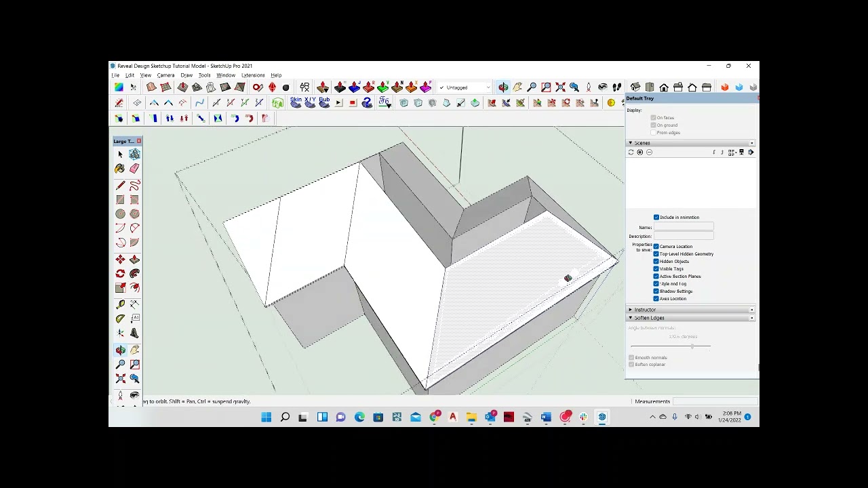Toggle Hidden Objects checkbox
Image resolution: width=868 pixels, height=488 pixels.
coord(656,262)
